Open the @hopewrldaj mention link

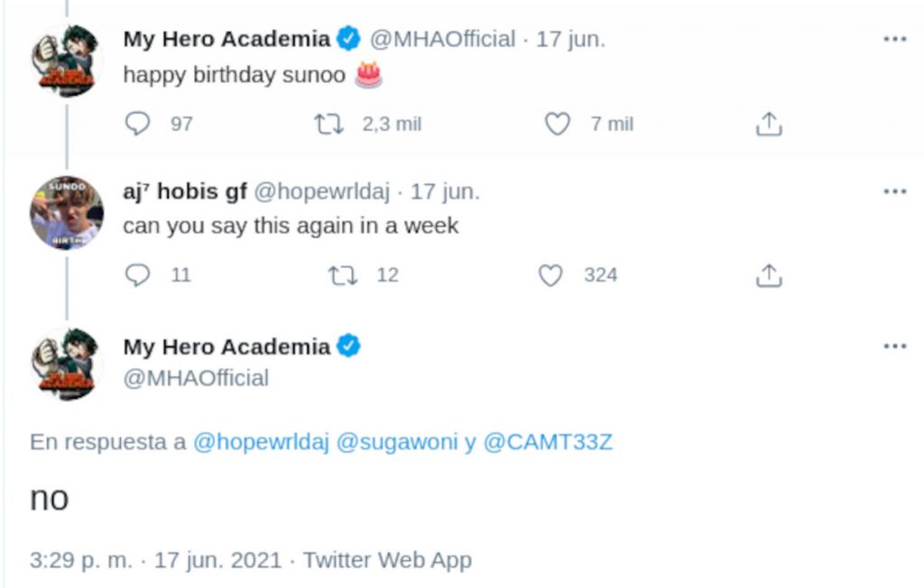(260, 443)
